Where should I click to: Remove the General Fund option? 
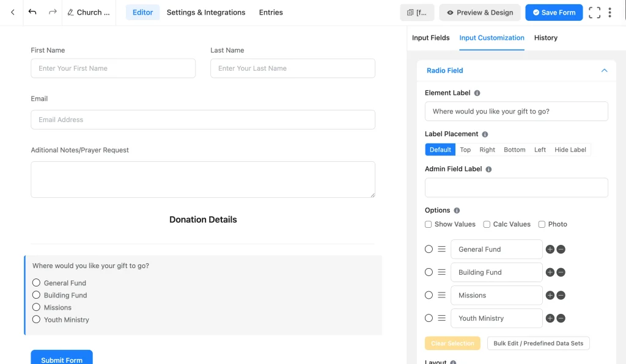[x=561, y=249]
